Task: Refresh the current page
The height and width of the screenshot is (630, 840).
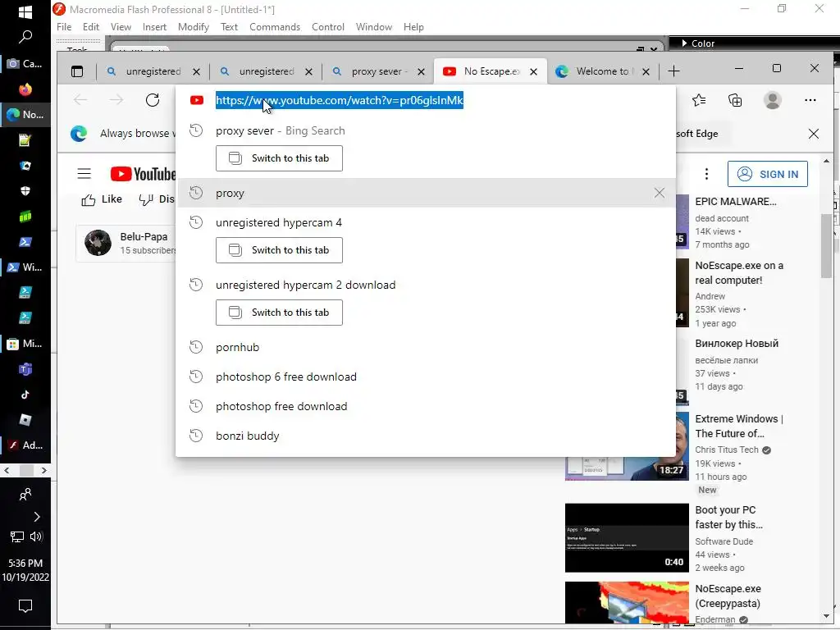Action: pos(153,100)
